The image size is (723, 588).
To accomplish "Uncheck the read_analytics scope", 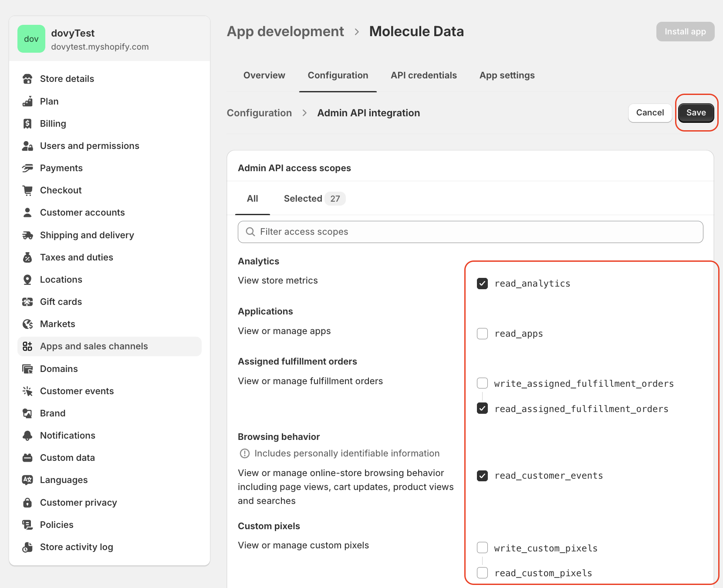I will click(482, 284).
